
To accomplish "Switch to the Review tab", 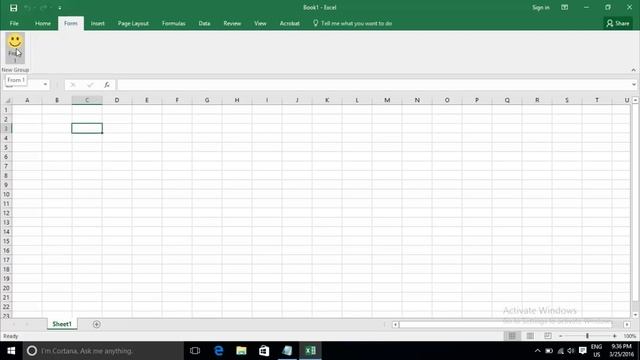I will point(232,23).
